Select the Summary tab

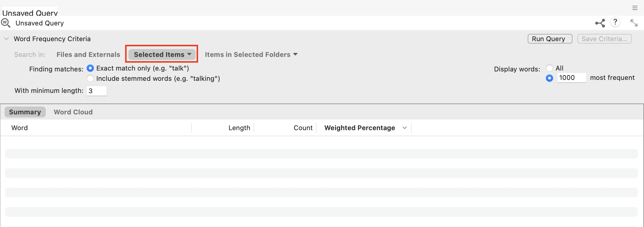[25, 112]
